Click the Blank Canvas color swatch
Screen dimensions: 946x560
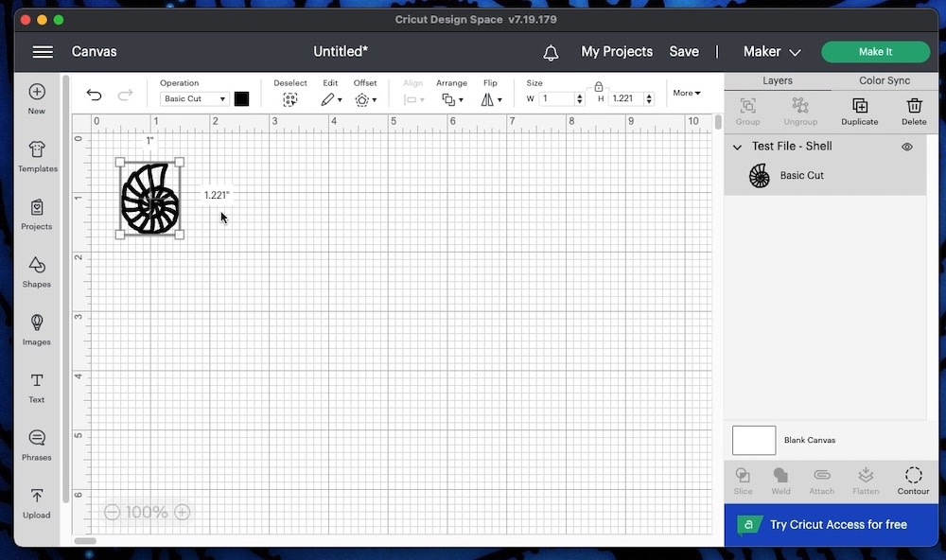click(x=754, y=441)
